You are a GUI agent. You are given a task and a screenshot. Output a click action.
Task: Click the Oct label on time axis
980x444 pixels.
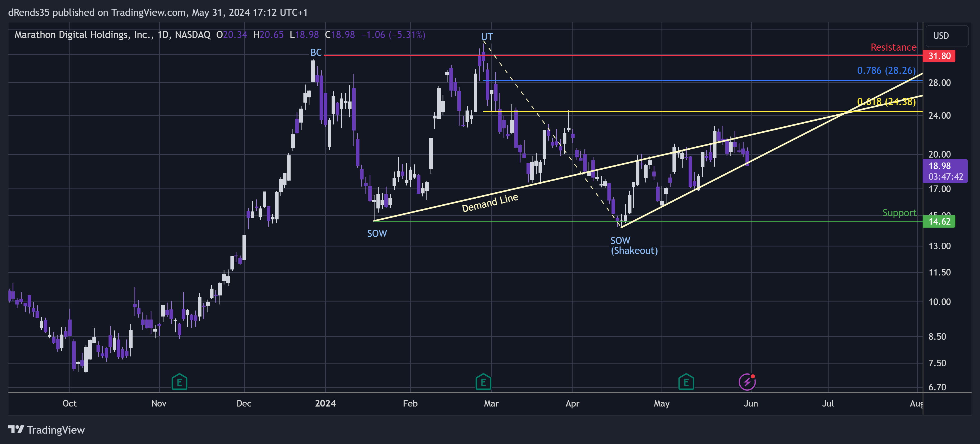coord(70,403)
